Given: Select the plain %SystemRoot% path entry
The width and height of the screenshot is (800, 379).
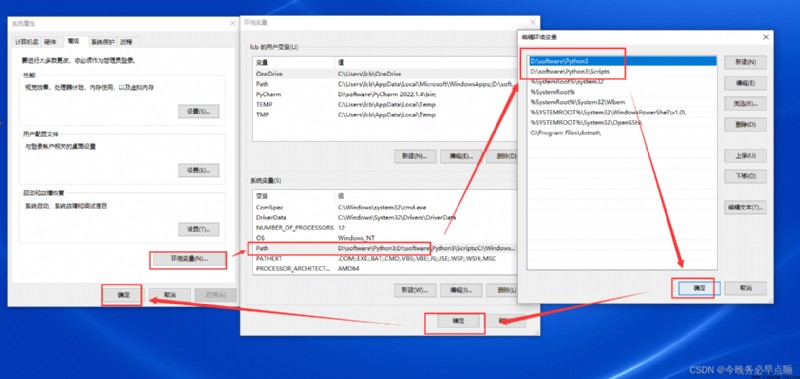Looking at the screenshot, I should pos(622,92).
